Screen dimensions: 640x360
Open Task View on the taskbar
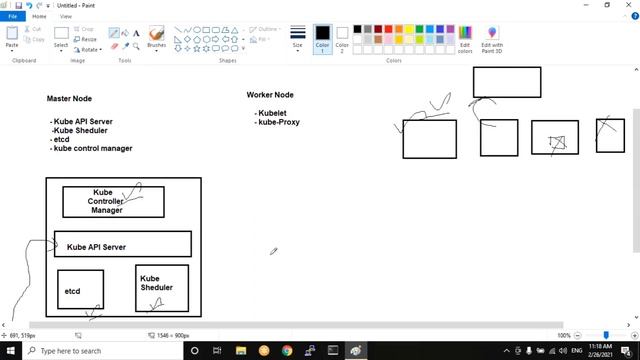point(217,351)
